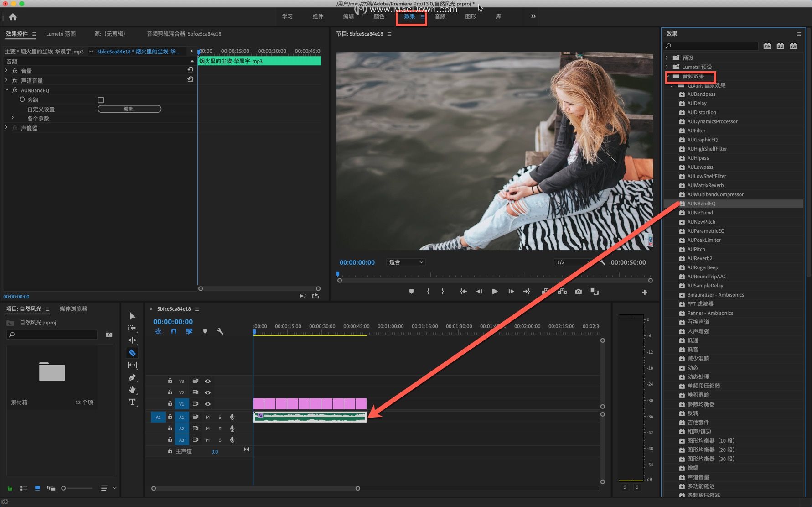Click the Effects panel search field

[x=711, y=46]
